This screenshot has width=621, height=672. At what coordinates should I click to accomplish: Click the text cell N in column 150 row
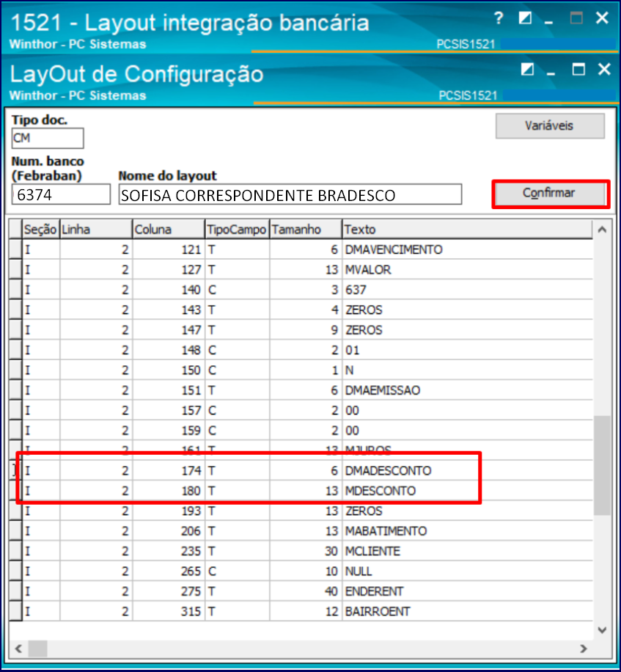[468, 370]
